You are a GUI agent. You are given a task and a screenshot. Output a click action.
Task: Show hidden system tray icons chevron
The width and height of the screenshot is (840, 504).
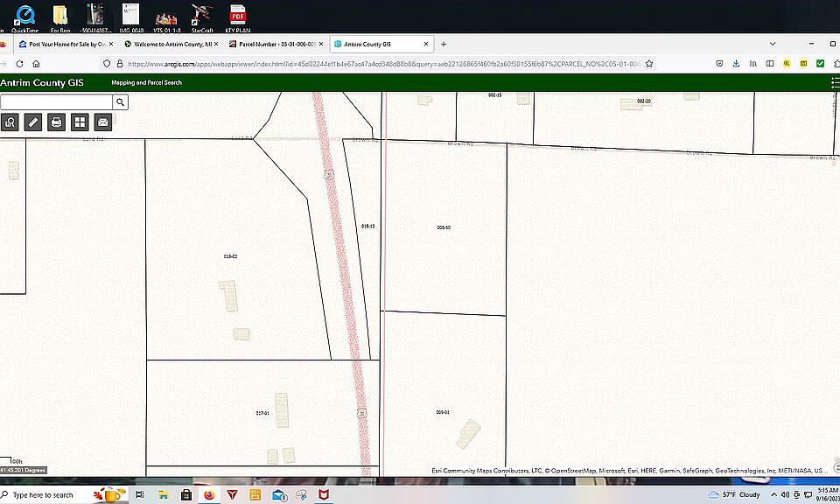pos(773,495)
